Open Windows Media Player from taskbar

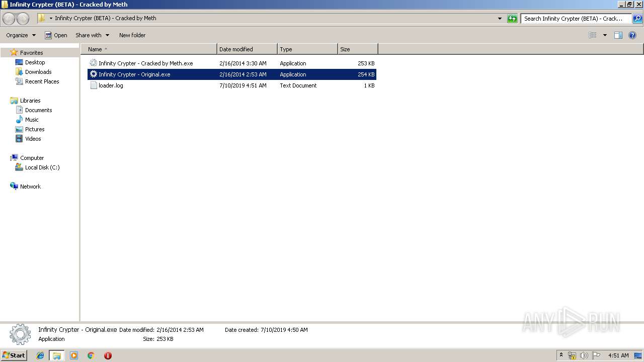(74, 355)
